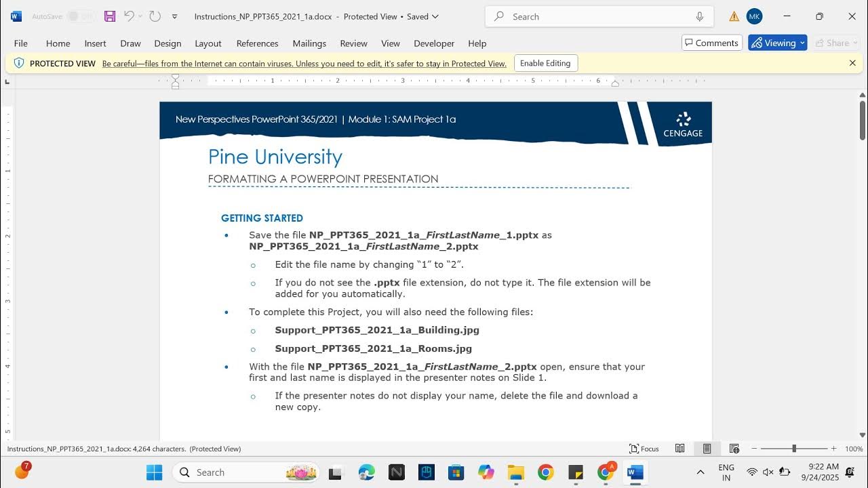Open the Help tab
Screen dimensions: 868x488
477,43
